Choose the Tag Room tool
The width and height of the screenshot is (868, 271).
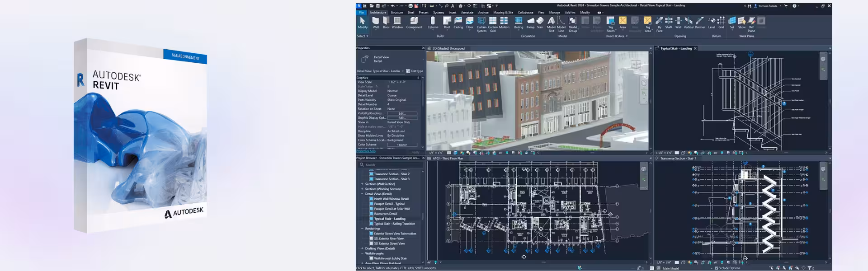(610, 24)
